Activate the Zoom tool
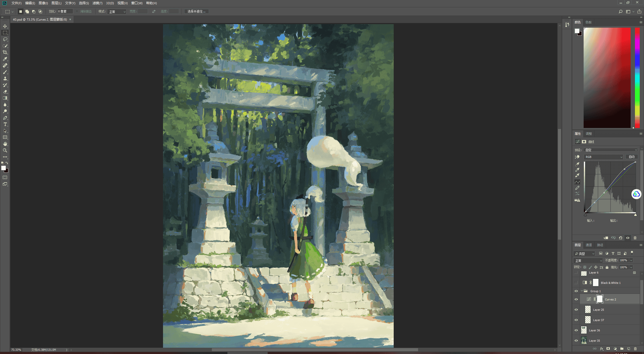 tap(5, 150)
